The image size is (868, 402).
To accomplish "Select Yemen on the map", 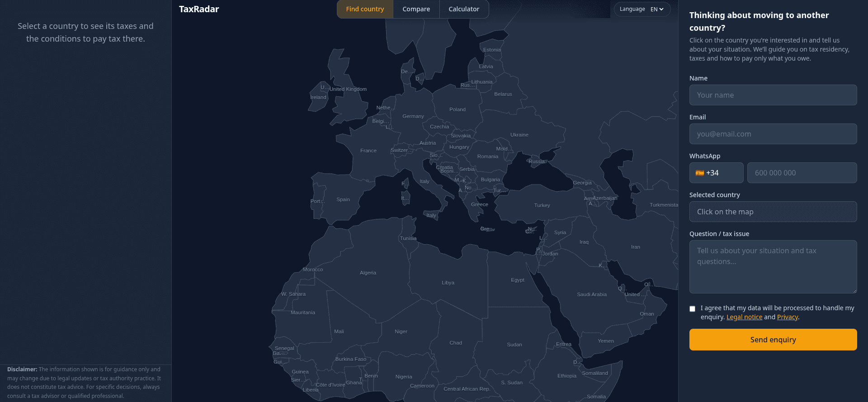I will [606, 341].
